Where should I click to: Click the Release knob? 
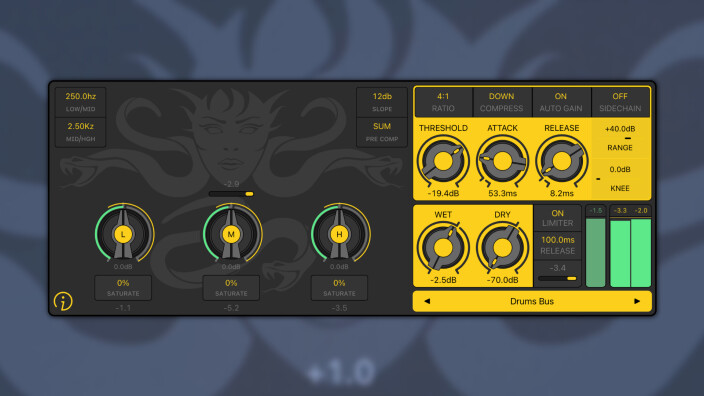point(562,161)
